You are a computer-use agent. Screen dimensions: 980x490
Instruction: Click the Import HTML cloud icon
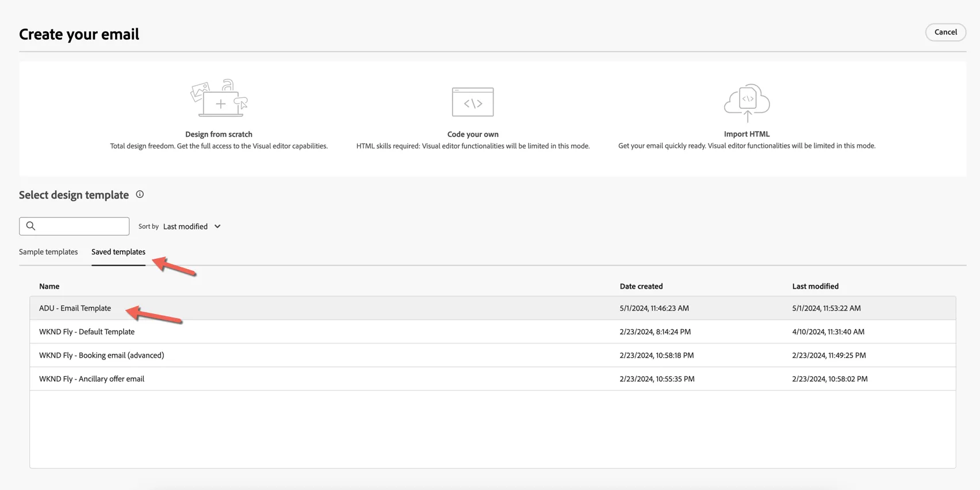(x=747, y=103)
